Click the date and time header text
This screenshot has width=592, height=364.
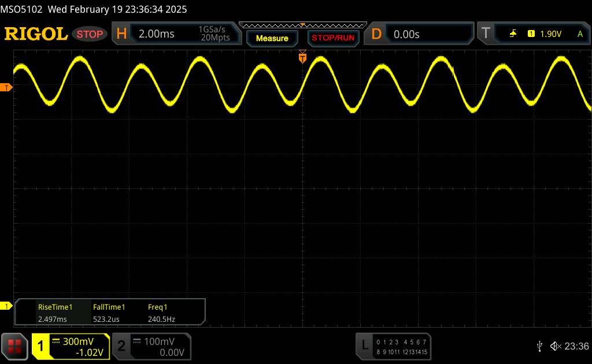[117, 9]
